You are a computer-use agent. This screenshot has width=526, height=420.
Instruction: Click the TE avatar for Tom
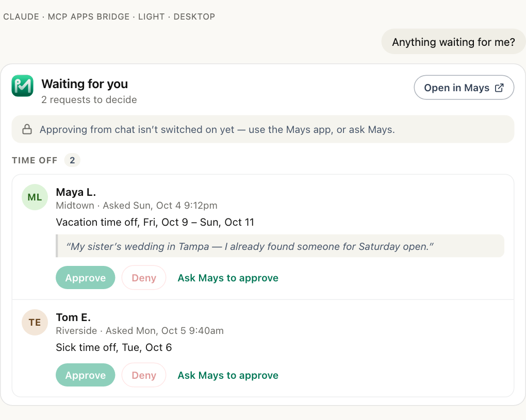click(35, 322)
